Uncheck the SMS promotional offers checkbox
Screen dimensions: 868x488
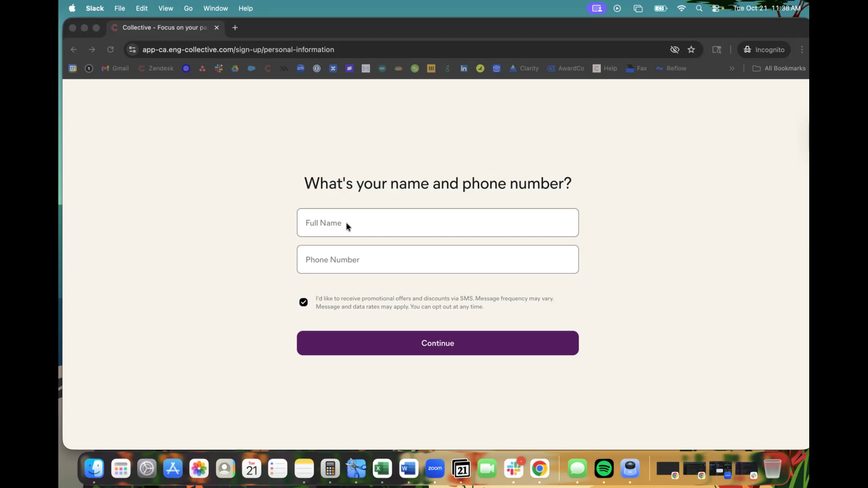[x=303, y=302]
